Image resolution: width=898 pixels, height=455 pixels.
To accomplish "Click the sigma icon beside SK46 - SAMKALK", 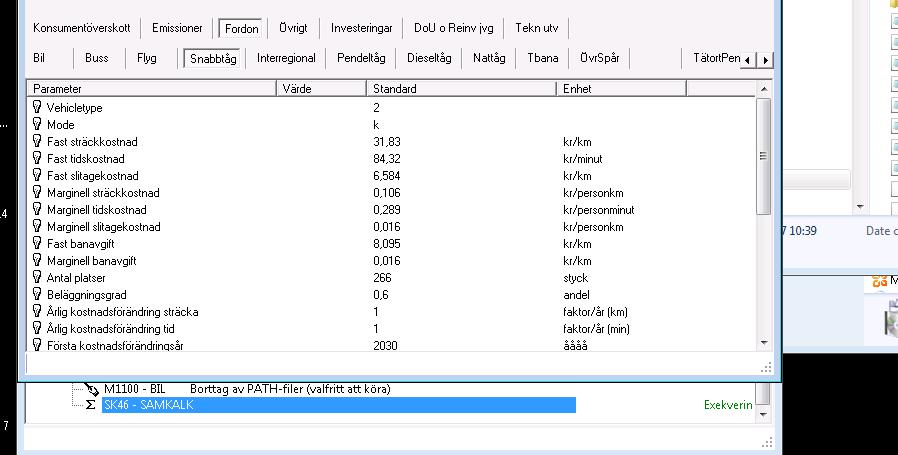I will [x=90, y=405].
